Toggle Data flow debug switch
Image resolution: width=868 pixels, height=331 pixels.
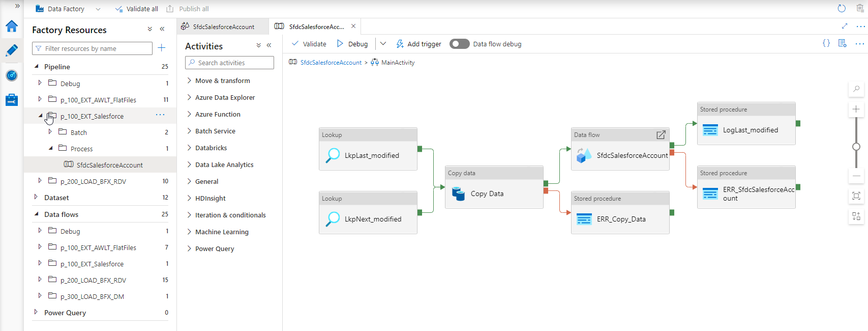pyautogui.click(x=460, y=44)
